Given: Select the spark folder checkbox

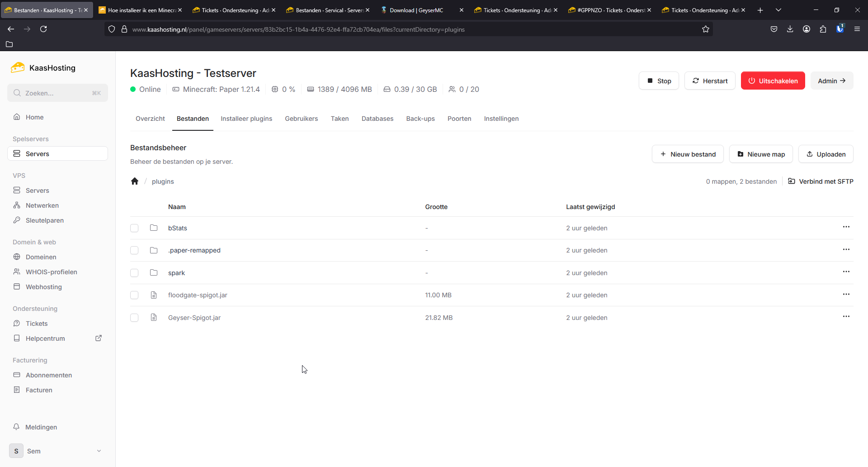Looking at the screenshot, I should pyautogui.click(x=134, y=273).
